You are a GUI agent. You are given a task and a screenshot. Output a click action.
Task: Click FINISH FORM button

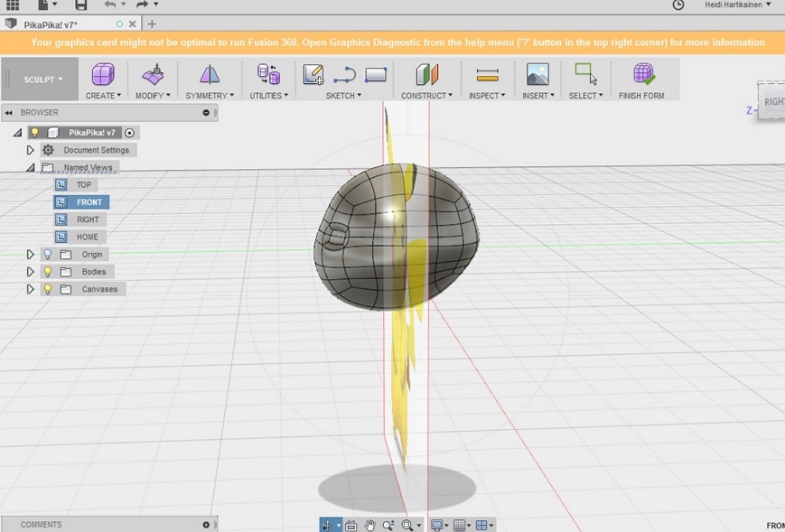[641, 80]
